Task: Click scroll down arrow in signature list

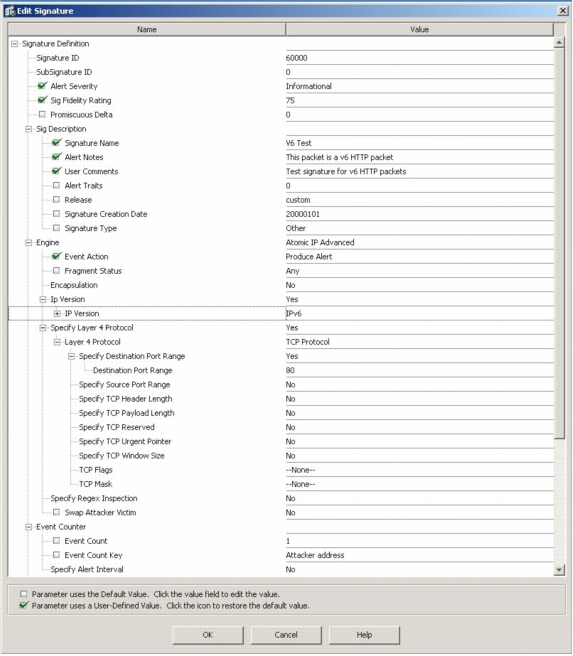Action: (559, 569)
